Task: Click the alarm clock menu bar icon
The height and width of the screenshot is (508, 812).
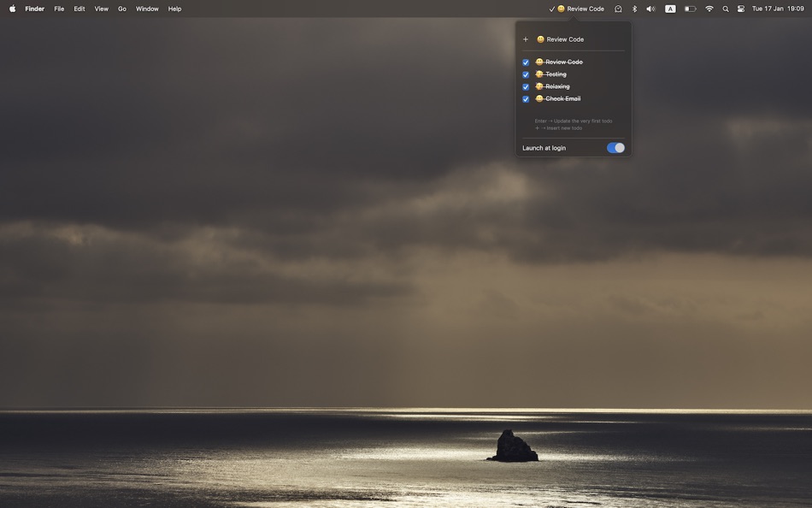Action: pos(618,9)
